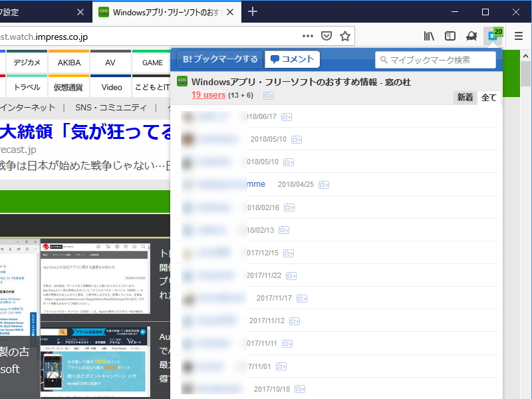Open the Hatena Bookmark extension with badge 20
Viewport: 532px width, 399px height.
[x=492, y=37]
